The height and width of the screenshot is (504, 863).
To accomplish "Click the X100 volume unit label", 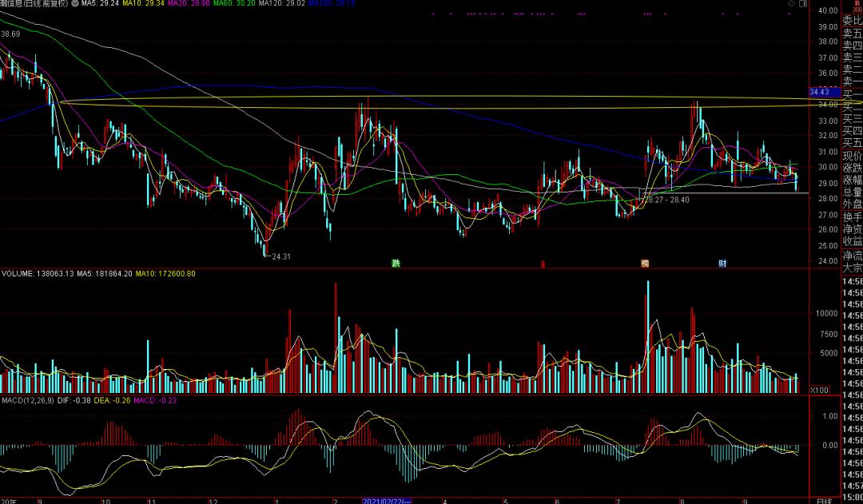I will click(819, 389).
